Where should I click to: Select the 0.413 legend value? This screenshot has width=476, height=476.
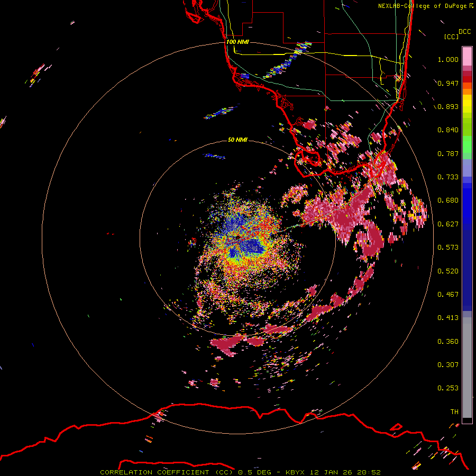[448, 318]
